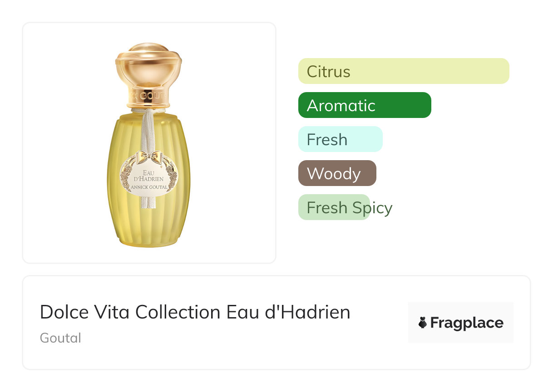Select the Fresh Spicy accord bar
The width and height of the screenshot is (553, 392).
point(334,207)
